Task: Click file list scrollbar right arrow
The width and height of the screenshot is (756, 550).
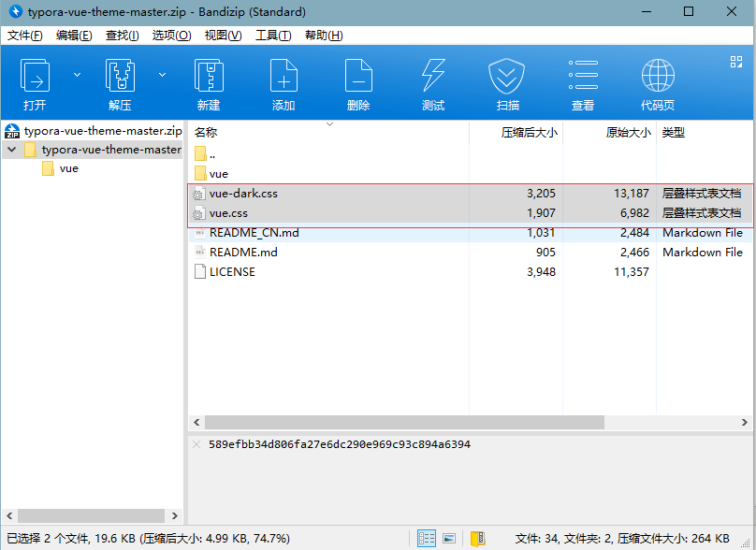Action: pos(745,422)
